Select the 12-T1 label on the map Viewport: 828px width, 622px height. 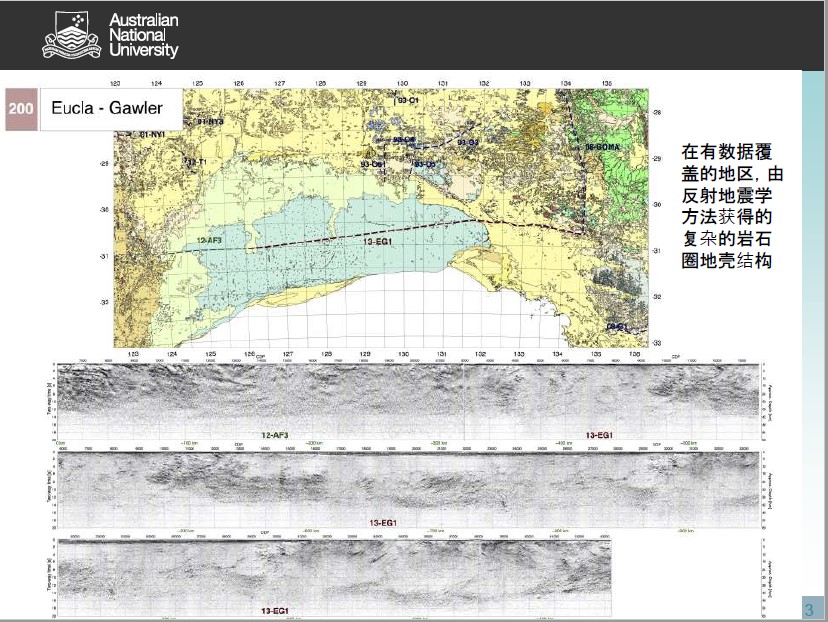[195, 161]
